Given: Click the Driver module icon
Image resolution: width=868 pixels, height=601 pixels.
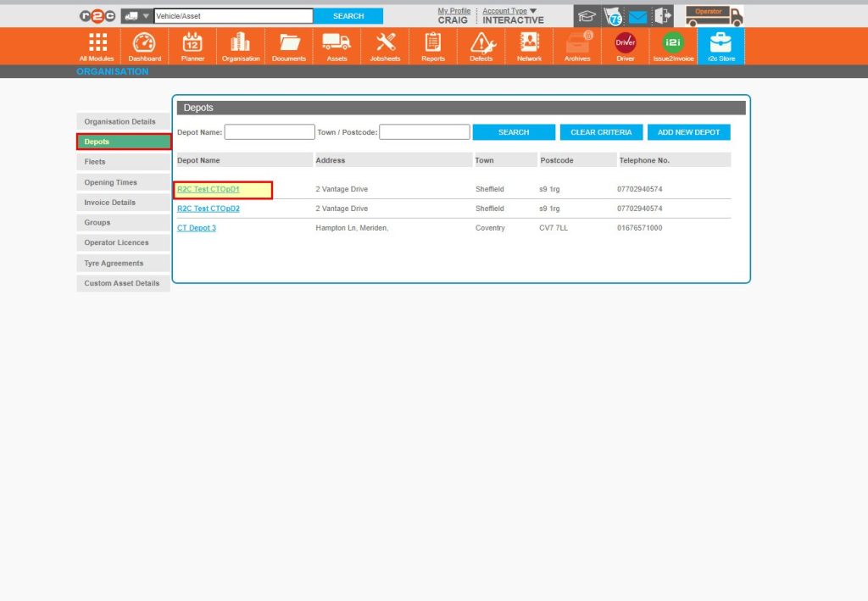Looking at the screenshot, I should coord(625,45).
